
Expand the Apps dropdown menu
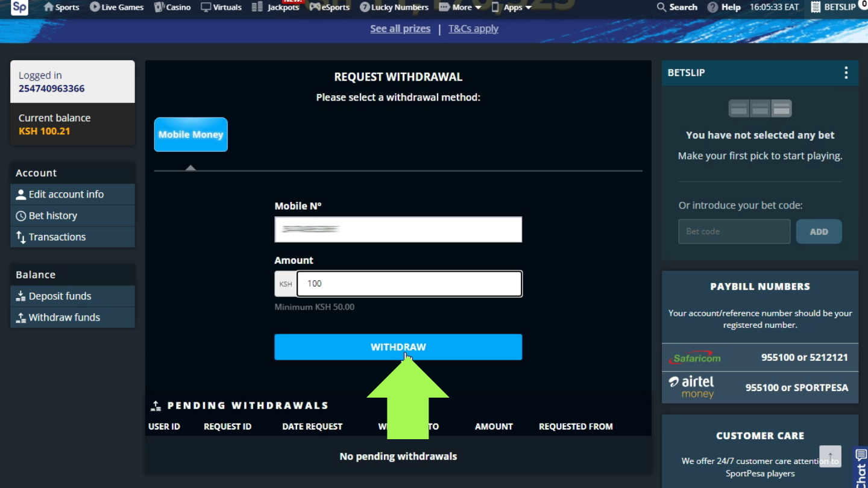(512, 7)
